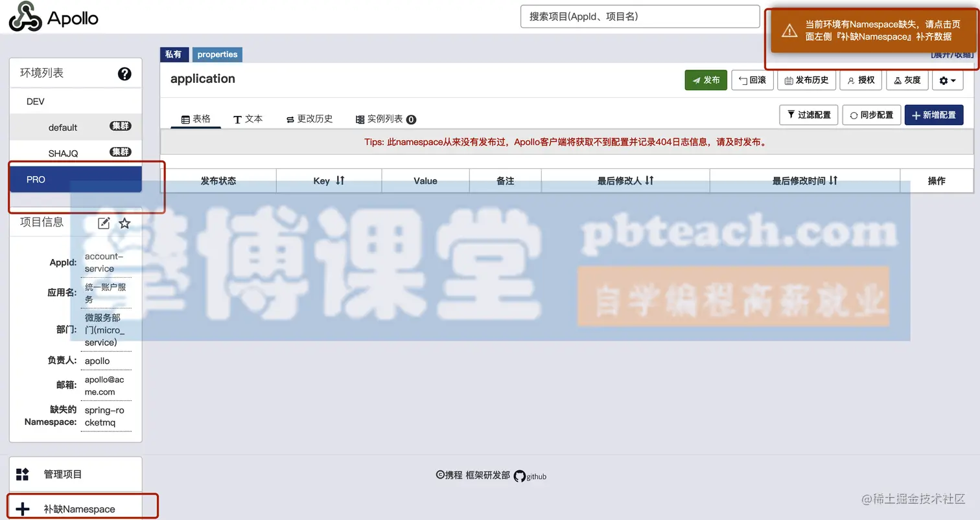This screenshot has height=520, width=980.
Task: Favorite the project with star icon
Action: [125, 223]
